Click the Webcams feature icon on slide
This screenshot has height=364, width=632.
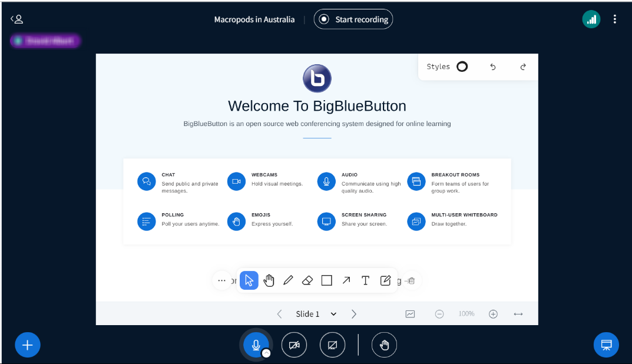tap(236, 181)
